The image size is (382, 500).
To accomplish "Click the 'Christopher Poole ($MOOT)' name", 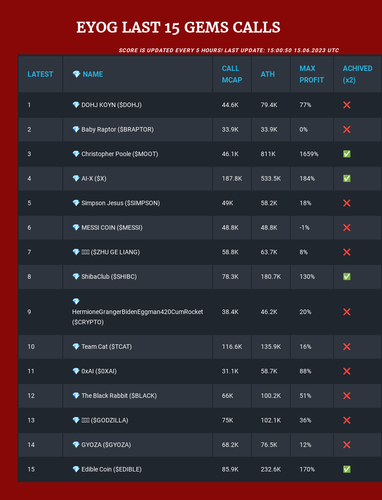I will coord(120,154).
